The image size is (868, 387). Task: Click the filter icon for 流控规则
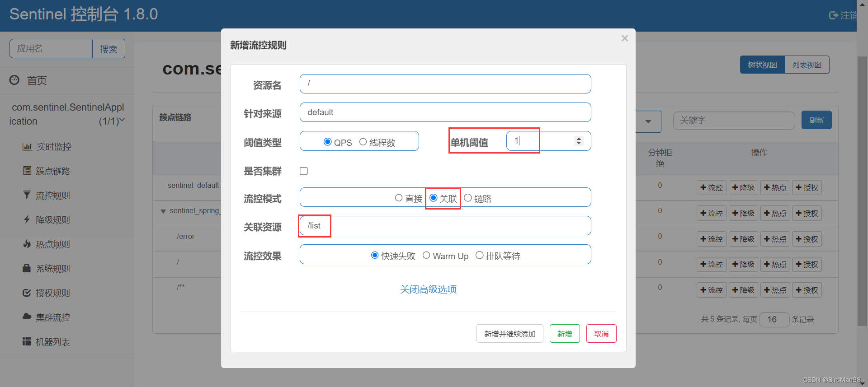27,195
